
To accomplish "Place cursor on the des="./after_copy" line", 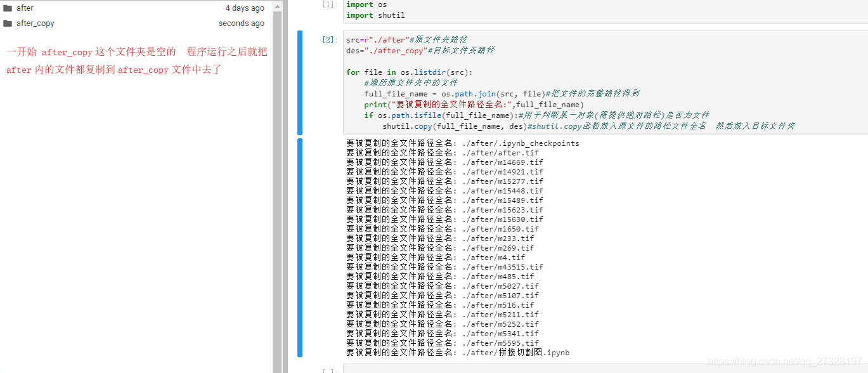I will click(x=420, y=50).
